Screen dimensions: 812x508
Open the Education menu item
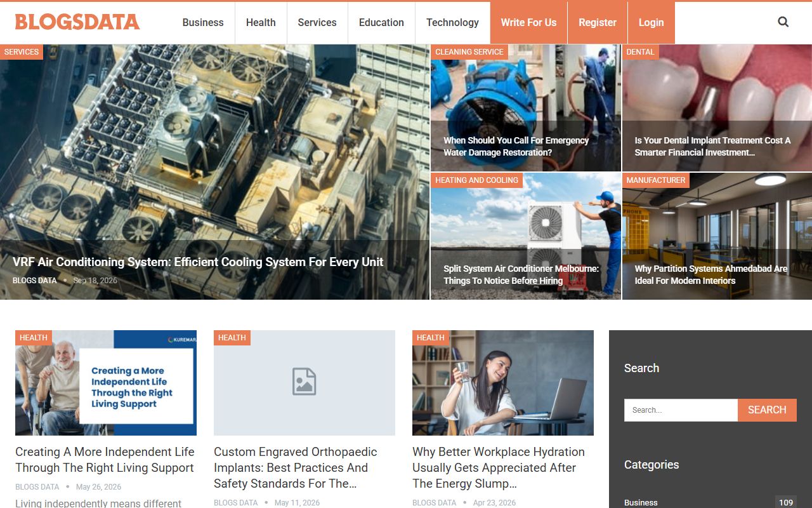(x=381, y=22)
